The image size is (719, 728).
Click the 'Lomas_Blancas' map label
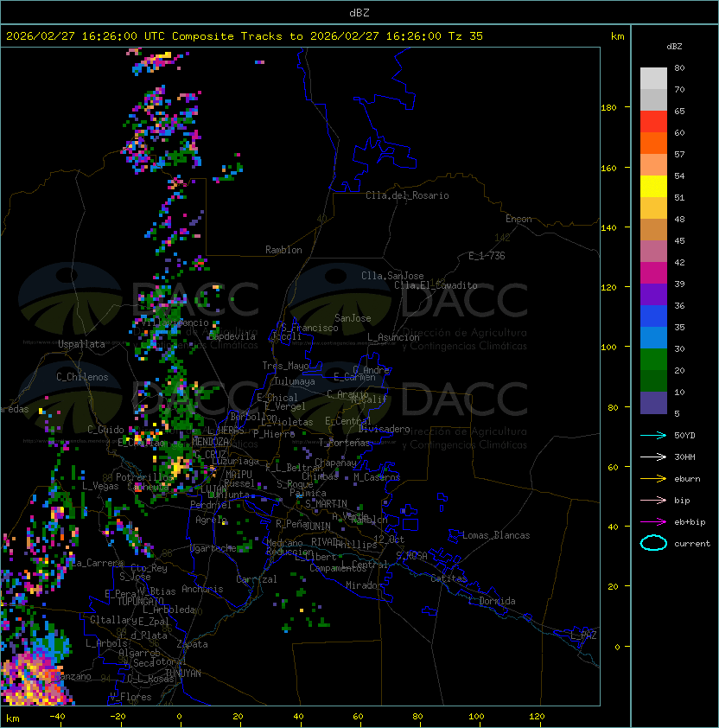[x=496, y=535]
